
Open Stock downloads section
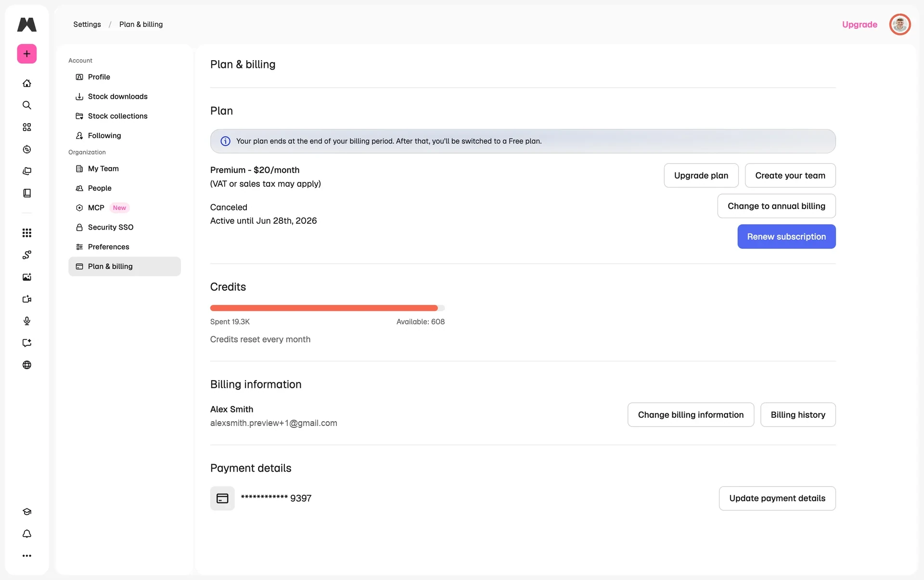(125, 96)
